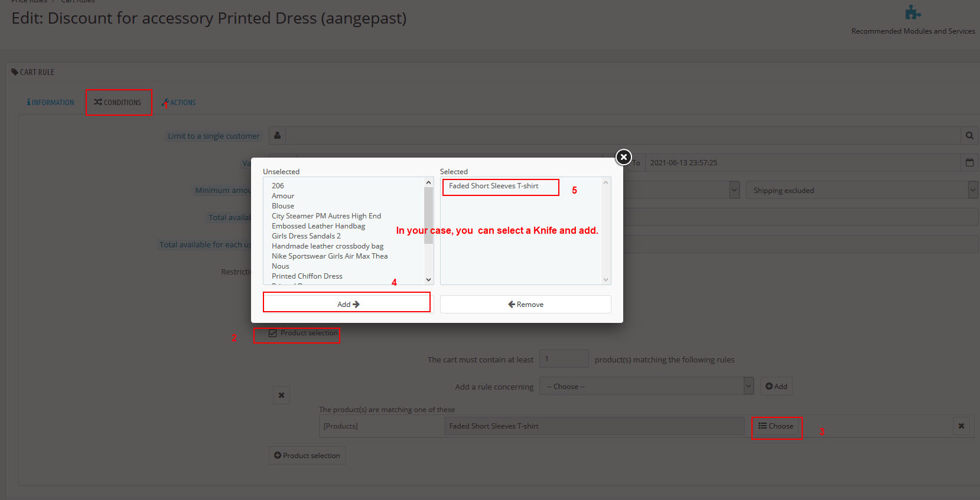Click the user icon beside customer field
Screen dimensions: 980x500
coord(277,136)
